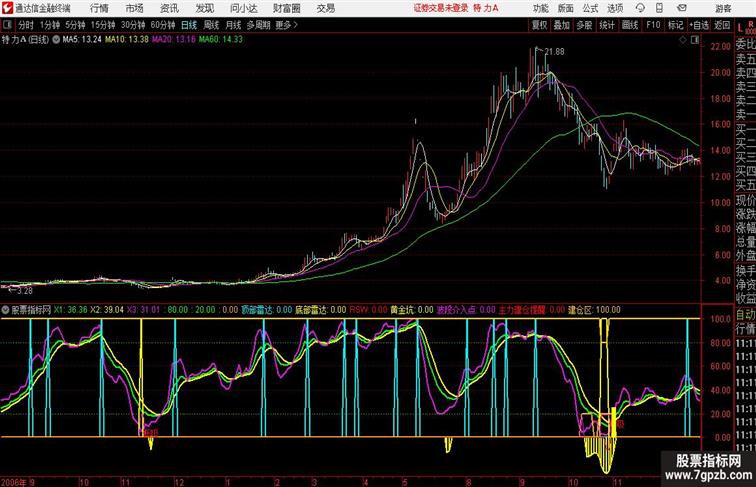The height and width of the screenshot is (487, 756).
Task: Click the diamond icon above price axis
Action: pos(683,40)
